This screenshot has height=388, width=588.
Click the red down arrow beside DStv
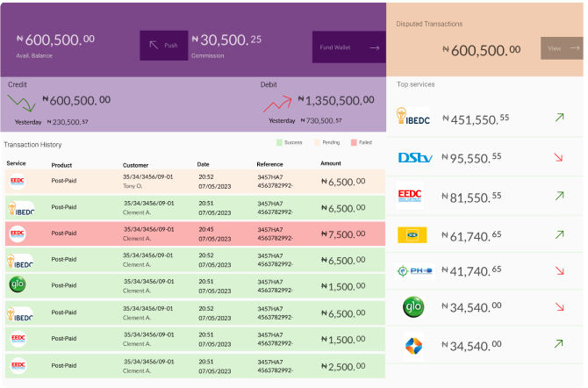[x=558, y=158]
